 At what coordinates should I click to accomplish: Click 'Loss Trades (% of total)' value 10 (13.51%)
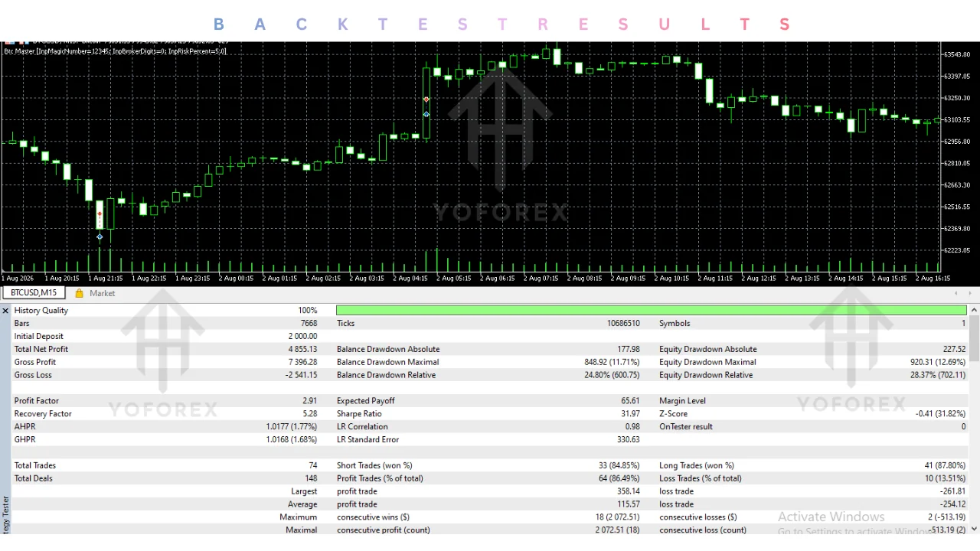945,478
